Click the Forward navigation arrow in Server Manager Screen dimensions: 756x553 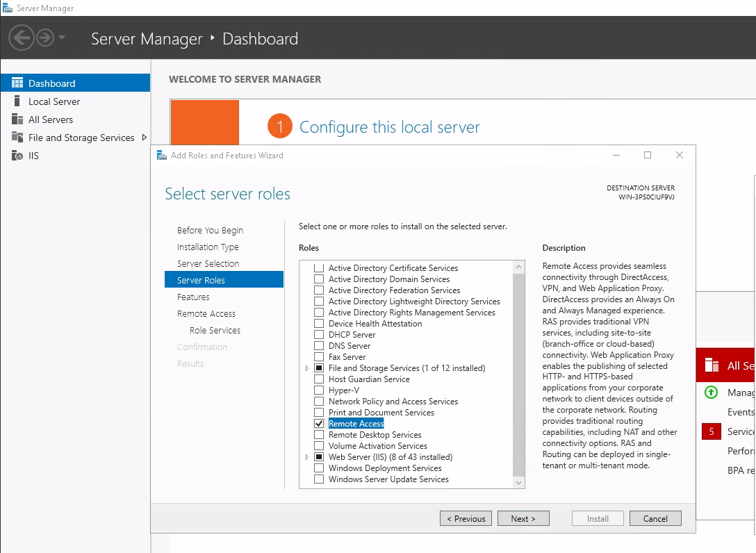coord(45,38)
